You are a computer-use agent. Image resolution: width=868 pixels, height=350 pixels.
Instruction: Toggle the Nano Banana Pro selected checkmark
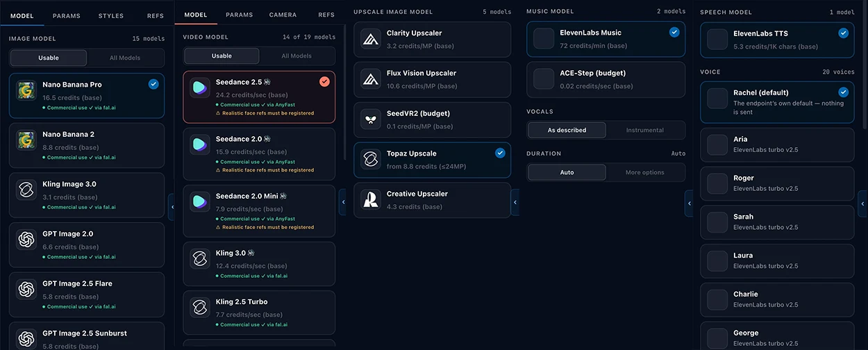coord(153,84)
